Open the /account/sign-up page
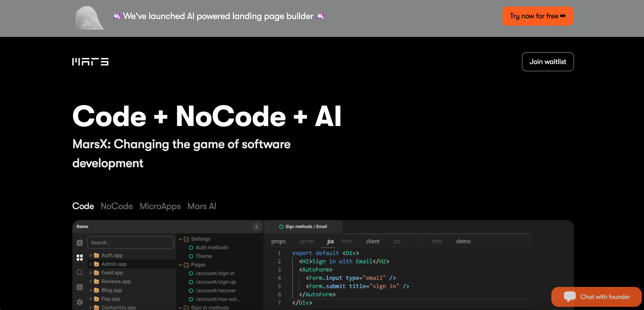644x310 pixels. point(216,282)
